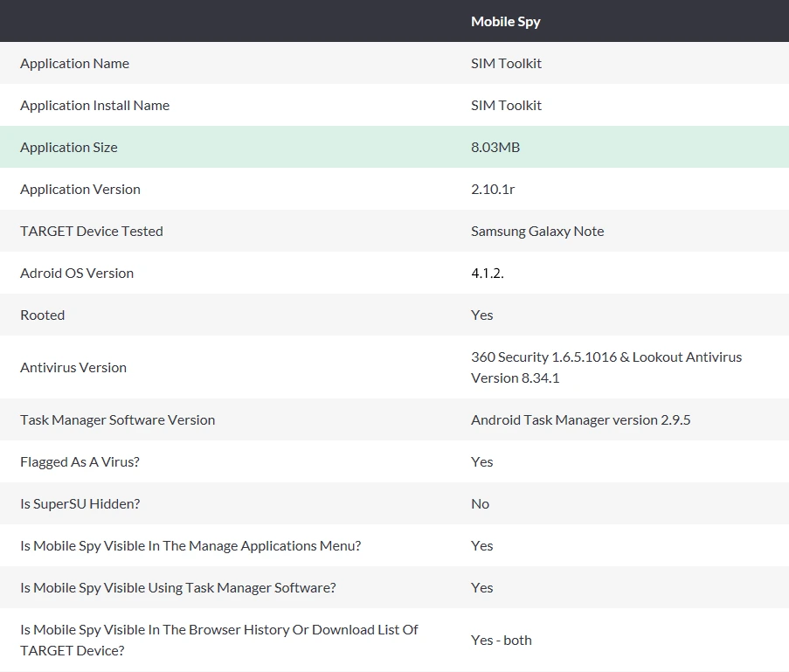This screenshot has height=672, width=789.
Task: Select the 2.10.1r version value
Action: click(493, 190)
